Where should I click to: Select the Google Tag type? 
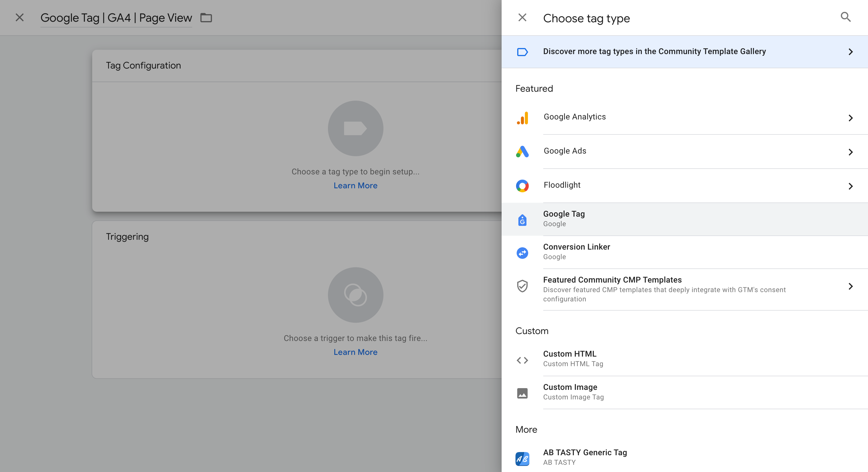(685, 219)
